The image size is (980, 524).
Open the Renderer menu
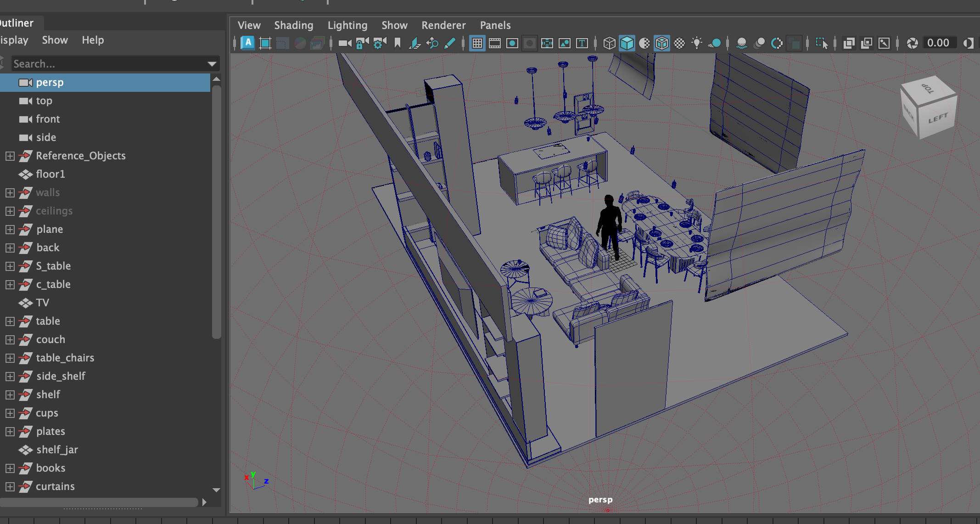point(443,25)
